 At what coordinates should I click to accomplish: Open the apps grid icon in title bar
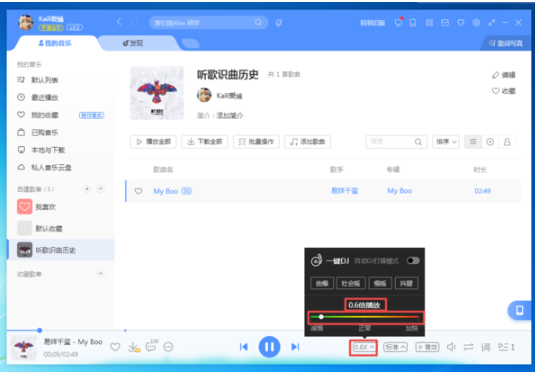429,23
